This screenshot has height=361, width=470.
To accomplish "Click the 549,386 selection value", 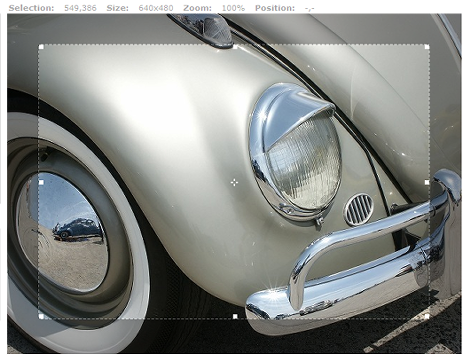I will click(x=80, y=8).
